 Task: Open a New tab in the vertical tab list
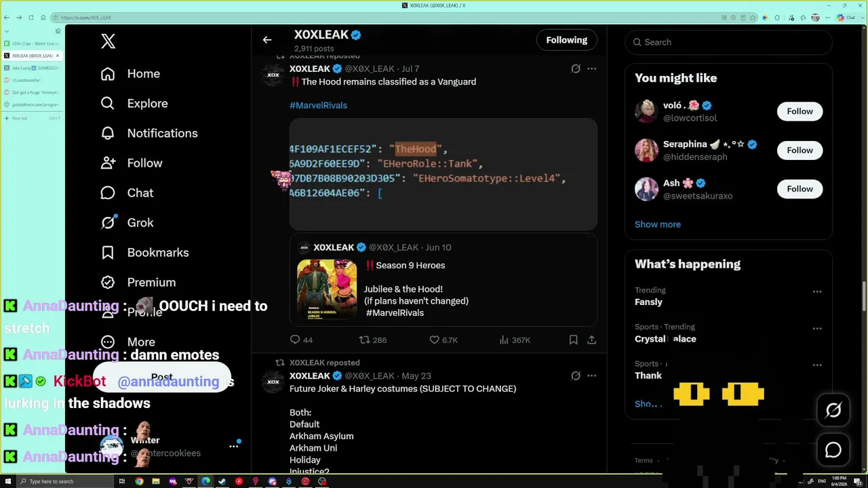tap(33, 118)
